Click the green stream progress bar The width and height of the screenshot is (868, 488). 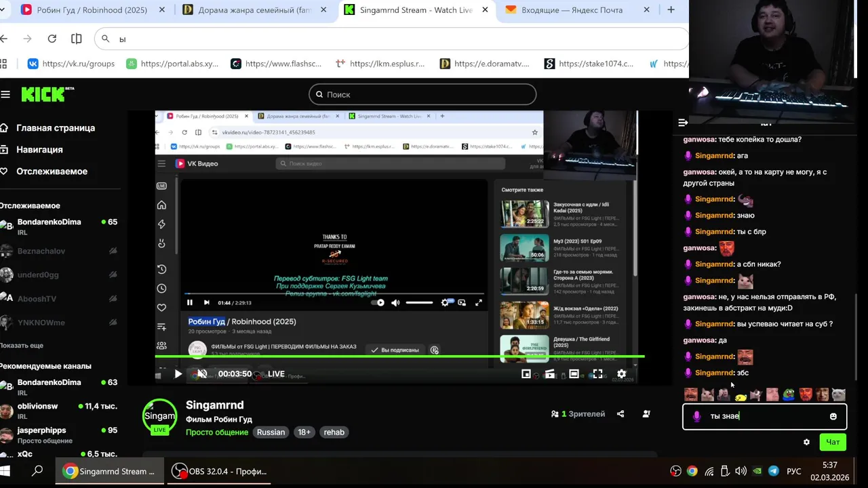(x=399, y=357)
